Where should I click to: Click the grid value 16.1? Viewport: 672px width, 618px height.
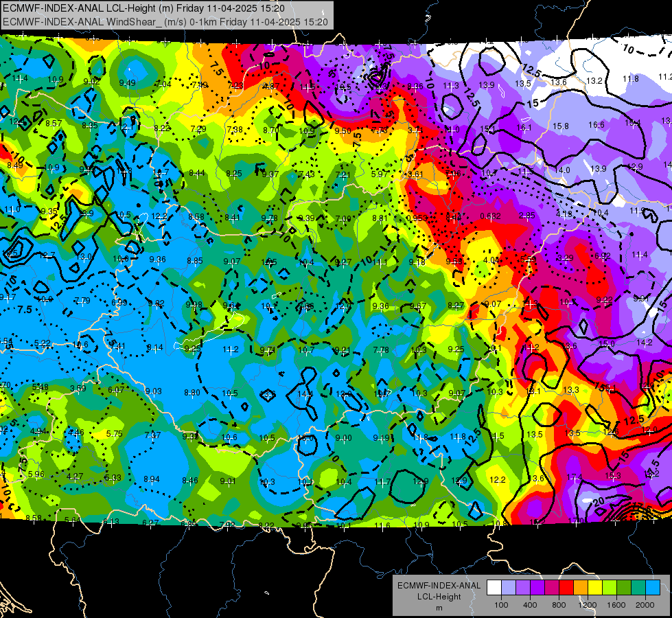(524, 127)
